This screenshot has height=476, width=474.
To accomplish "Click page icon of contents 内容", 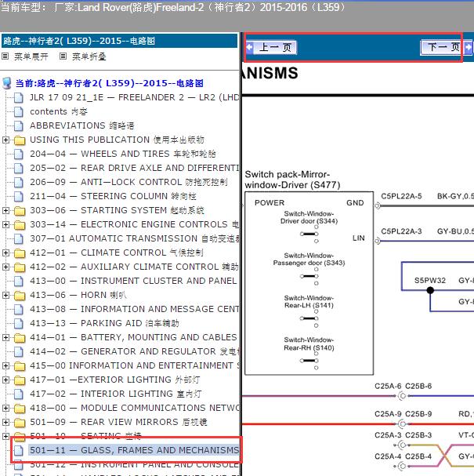I will click(x=19, y=111).
